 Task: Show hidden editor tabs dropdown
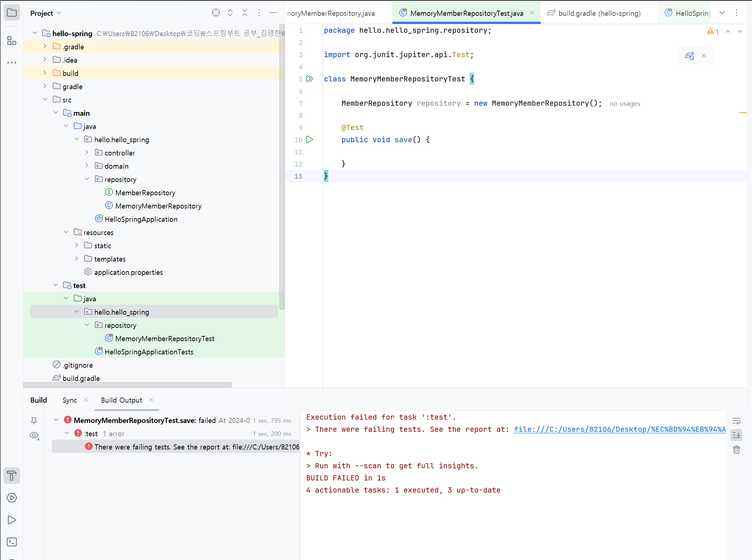pyautogui.click(x=722, y=13)
